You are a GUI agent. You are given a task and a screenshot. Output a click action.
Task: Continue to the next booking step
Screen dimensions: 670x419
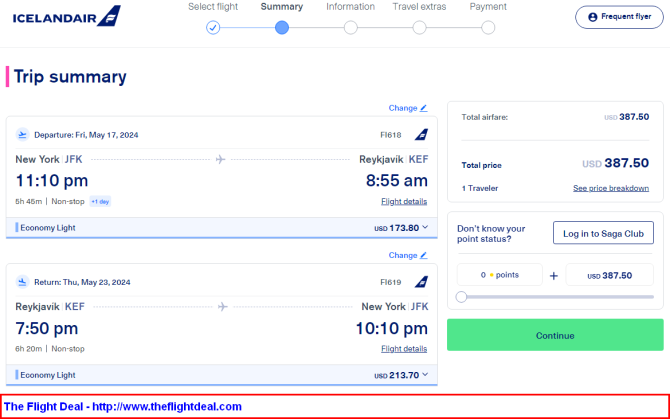pyautogui.click(x=555, y=335)
